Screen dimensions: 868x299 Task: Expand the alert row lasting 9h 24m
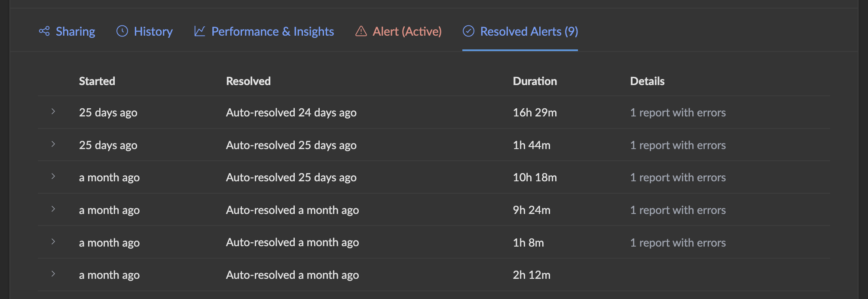pos(53,209)
